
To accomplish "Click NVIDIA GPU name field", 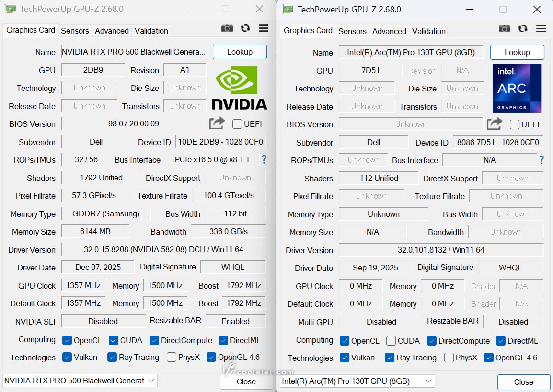I will 133,52.
